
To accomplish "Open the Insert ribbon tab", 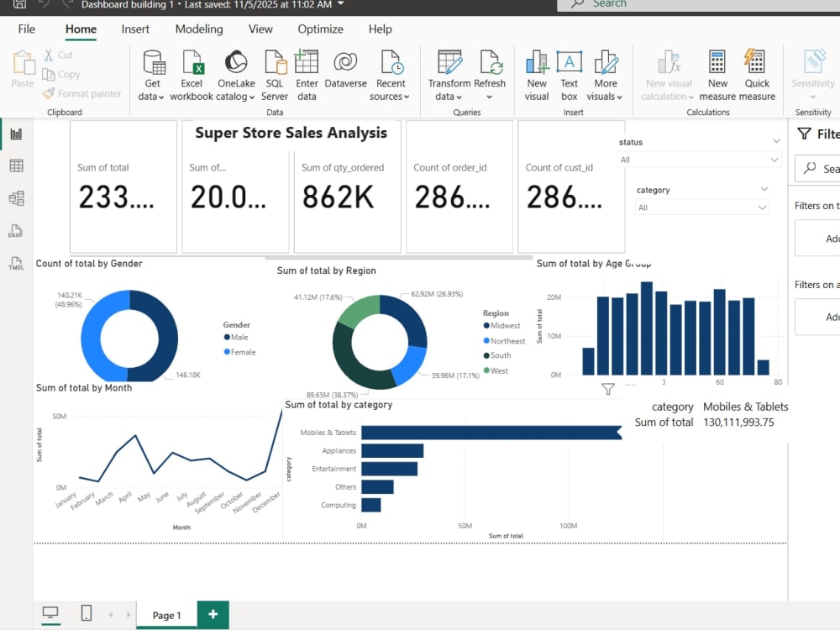I will tap(135, 29).
